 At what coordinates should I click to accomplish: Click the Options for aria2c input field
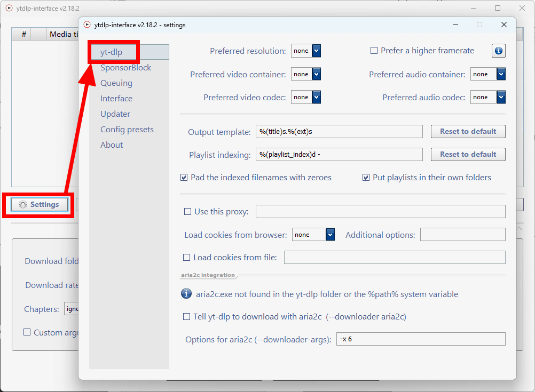(420, 339)
